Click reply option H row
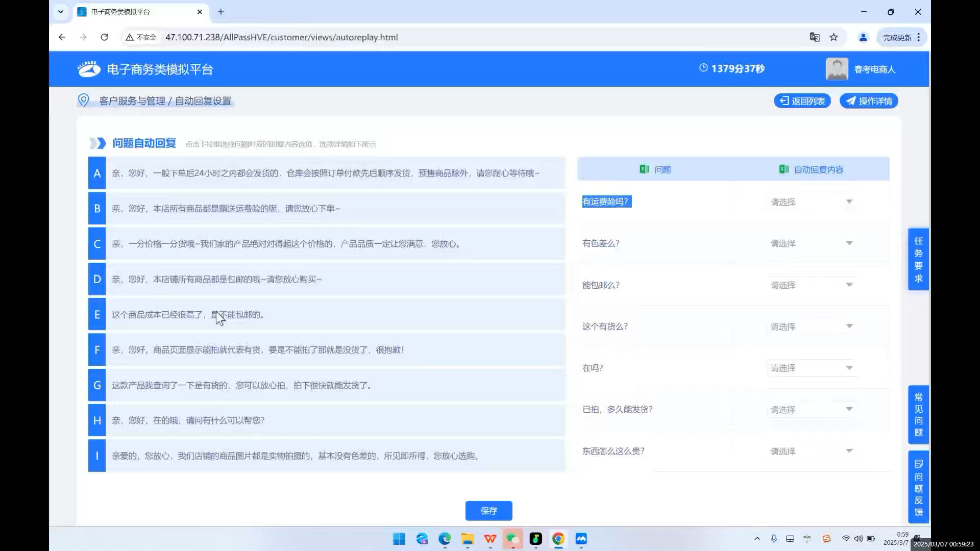 (x=327, y=420)
